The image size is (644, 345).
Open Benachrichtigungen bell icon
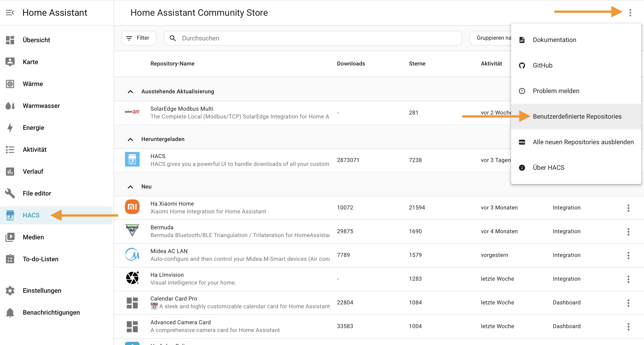click(10, 312)
